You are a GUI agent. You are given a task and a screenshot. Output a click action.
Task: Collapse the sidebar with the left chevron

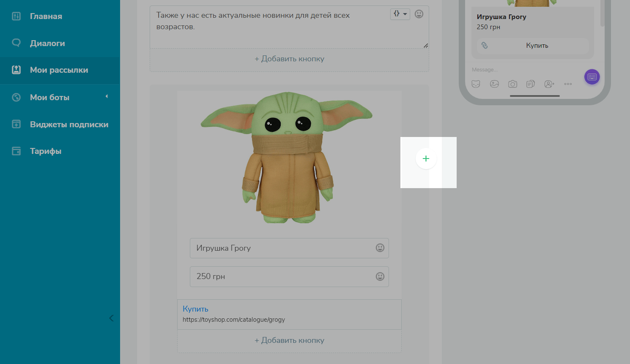point(111,318)
